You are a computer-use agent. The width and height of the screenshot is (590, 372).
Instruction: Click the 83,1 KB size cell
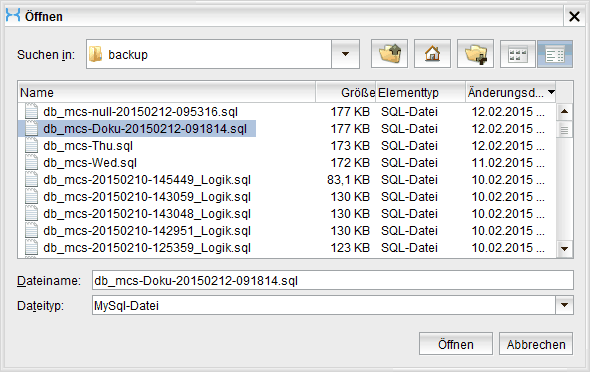click(348, 180)
